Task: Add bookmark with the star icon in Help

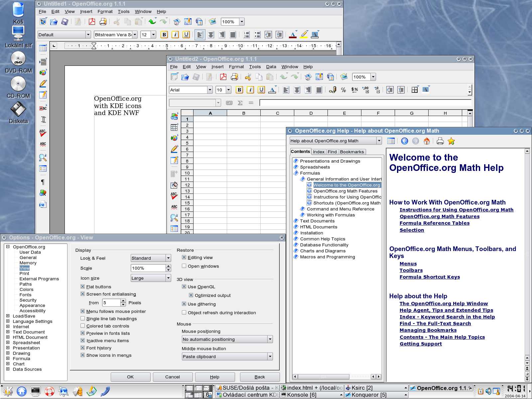Action: coord(451,141)
